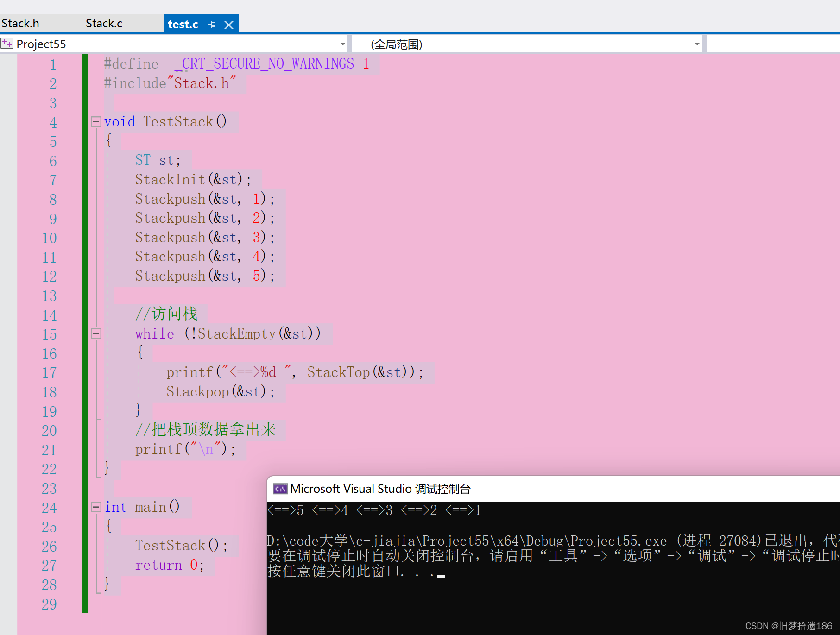Screen dimensions: 840x635
Task: Click the 'return 0;' statement
Action: pyautogui.click(x=170, y=565)
